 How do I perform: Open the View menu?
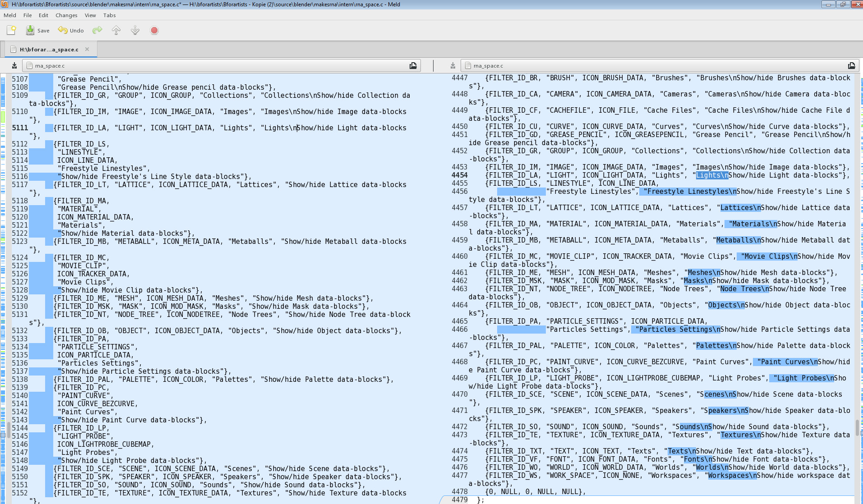click(x=90, y=15)
